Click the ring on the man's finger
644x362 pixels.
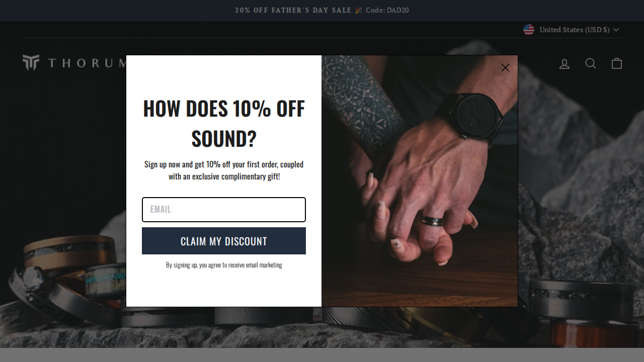[434, 220]
